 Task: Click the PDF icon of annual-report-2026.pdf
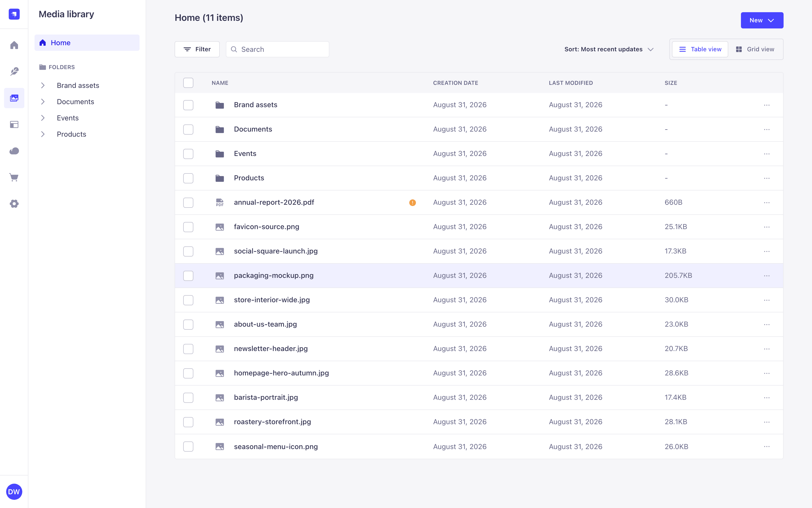click(220, 203)
